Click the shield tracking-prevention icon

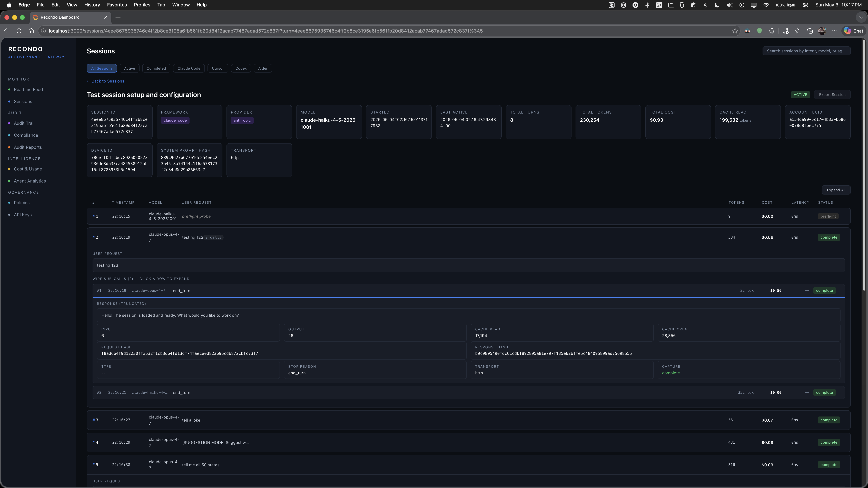click(x=759, y=31)
